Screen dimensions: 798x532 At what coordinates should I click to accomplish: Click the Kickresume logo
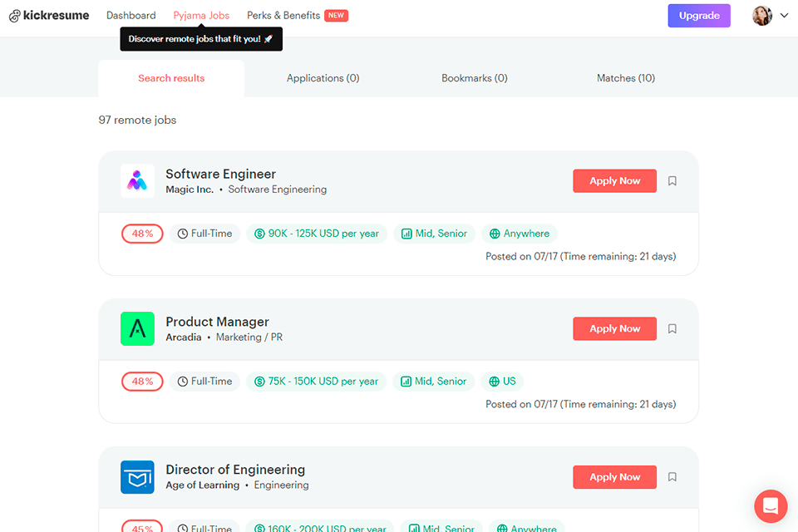pyautogui.click(x=49, y=16)
